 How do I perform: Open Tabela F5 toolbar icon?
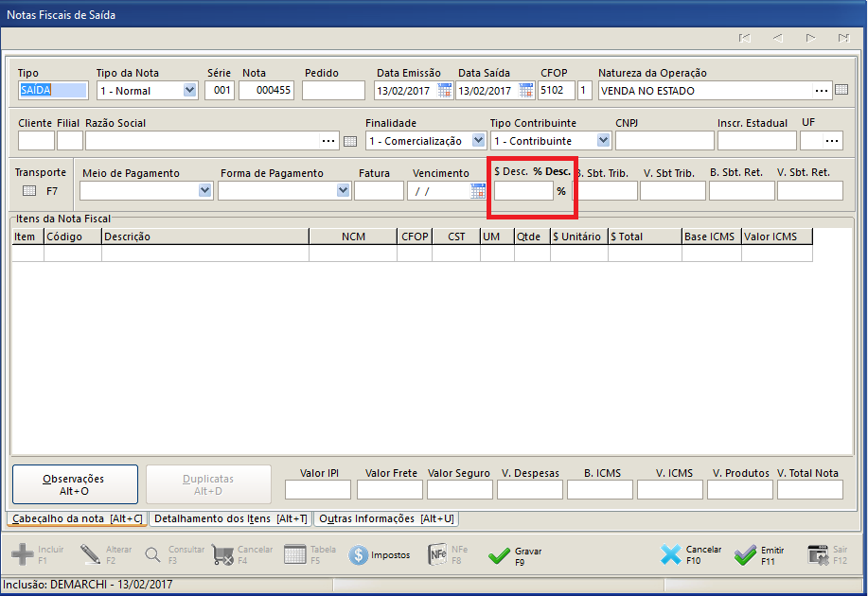tap(295, 554)
